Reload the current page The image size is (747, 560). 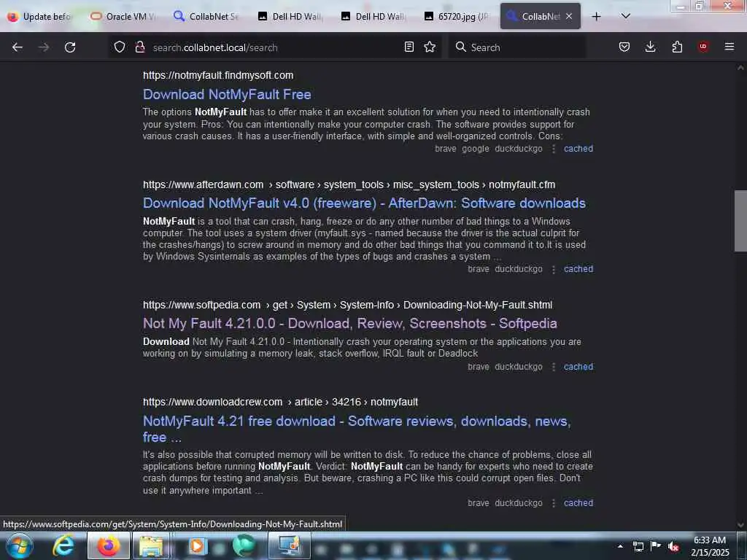point(70,47)
